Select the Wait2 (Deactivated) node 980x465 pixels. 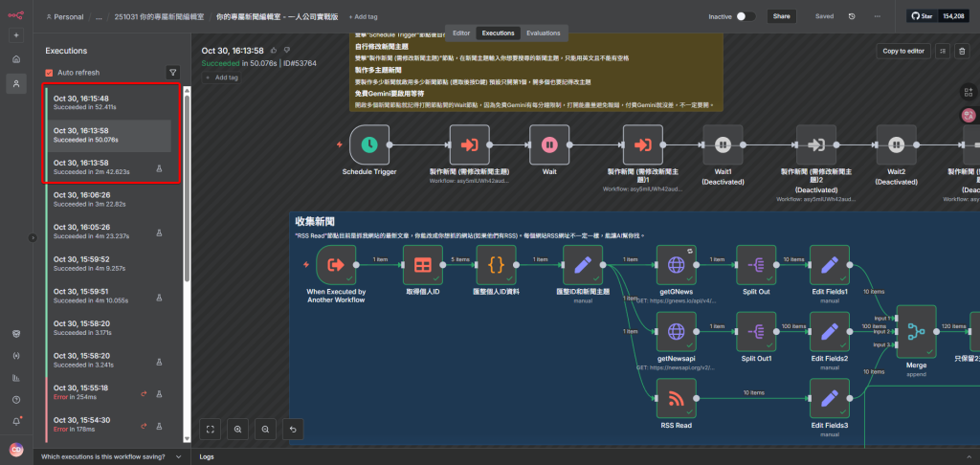click(896, 144)
